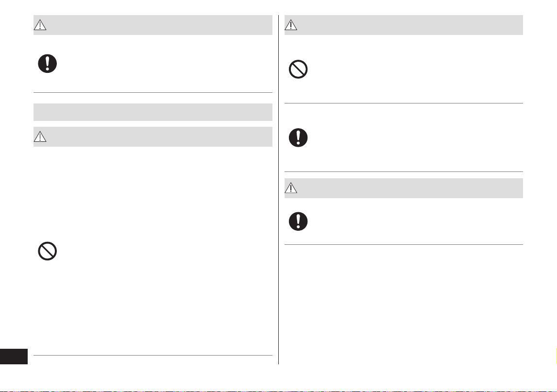The width and height of the screenshot is (557, 392).
Task: Click middle of the top-right gray header bar
Action: click(x=404, y=25)
